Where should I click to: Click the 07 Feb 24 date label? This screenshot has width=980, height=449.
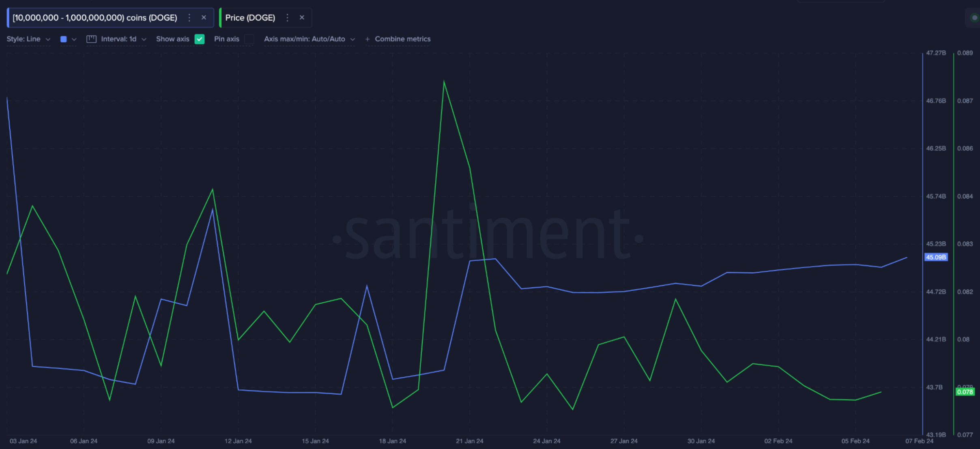click(x=919, y=441)
